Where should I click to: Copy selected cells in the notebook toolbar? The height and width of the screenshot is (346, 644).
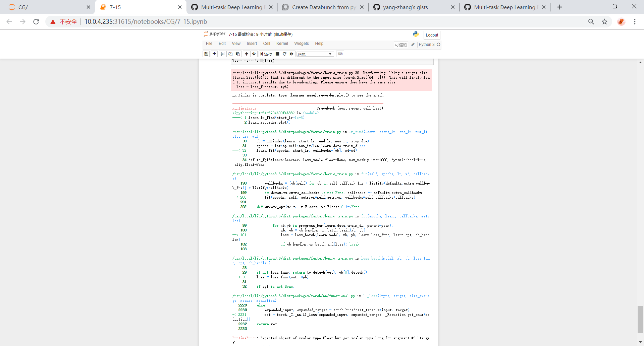click(x=230, y=54)
